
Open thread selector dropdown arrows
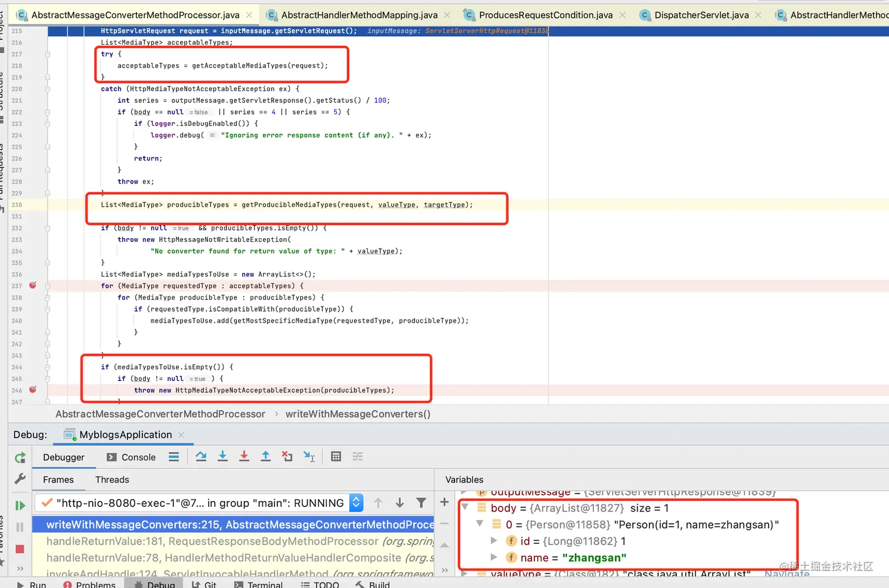(356, 503)
